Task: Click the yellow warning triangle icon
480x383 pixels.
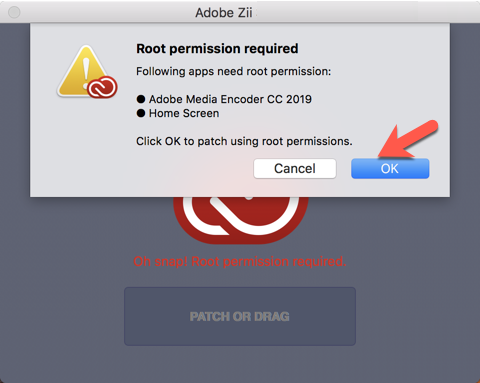Action: (x=83, y=71)
